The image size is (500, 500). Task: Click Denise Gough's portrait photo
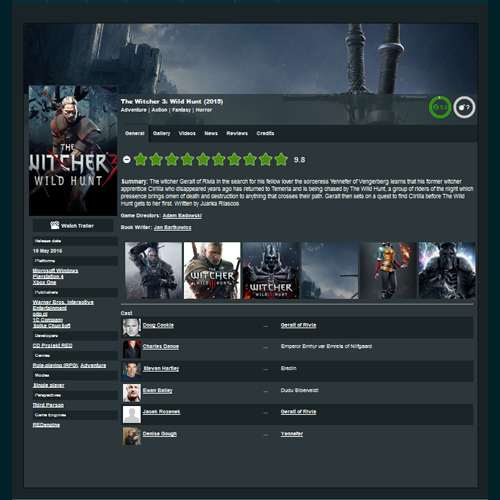tap(132, 436)
